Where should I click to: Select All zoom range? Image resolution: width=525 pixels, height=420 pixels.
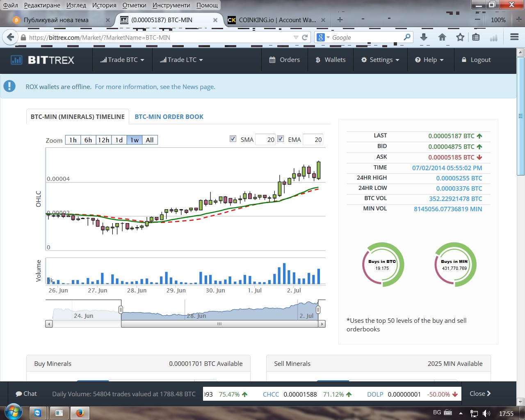150,140
